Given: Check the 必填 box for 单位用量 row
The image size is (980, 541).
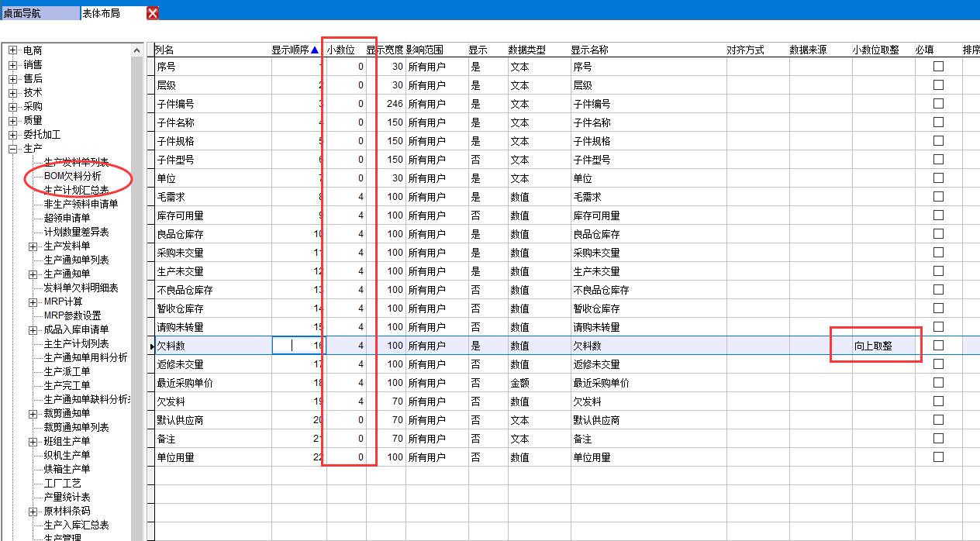Looking at the screenshot, I should tap(938, 457).
